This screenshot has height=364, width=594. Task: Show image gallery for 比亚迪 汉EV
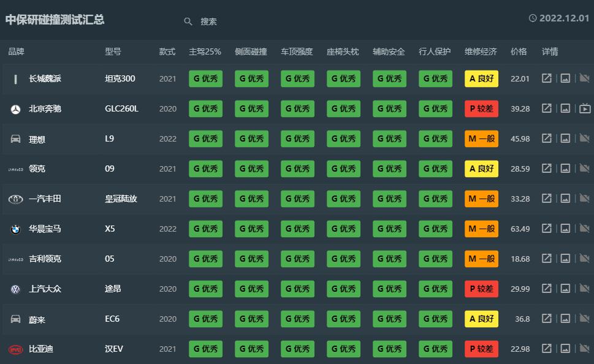565,349
